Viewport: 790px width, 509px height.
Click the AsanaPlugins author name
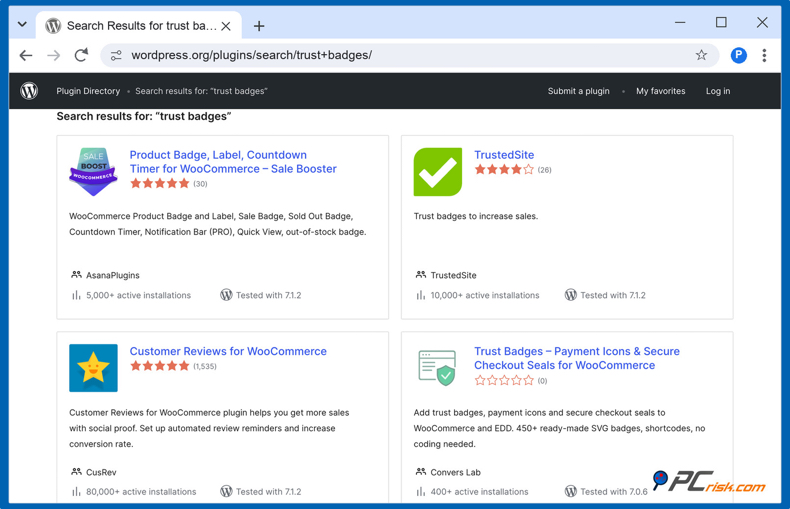click(x=113, y=275)
